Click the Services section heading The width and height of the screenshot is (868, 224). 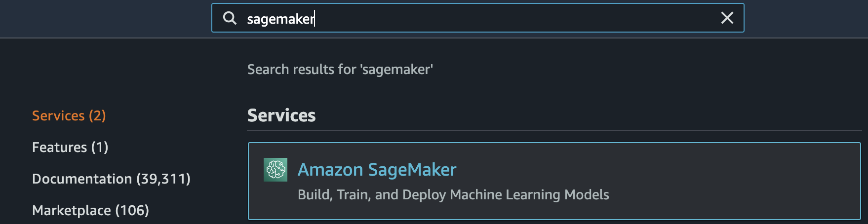(x=281, y=115)
